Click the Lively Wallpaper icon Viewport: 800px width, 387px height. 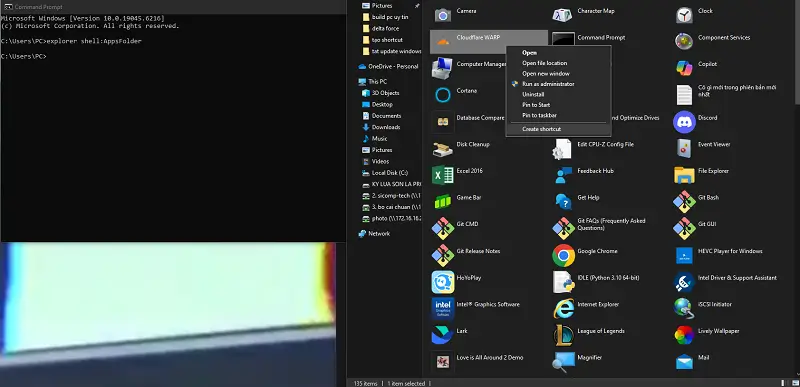(x=684, y=335)
